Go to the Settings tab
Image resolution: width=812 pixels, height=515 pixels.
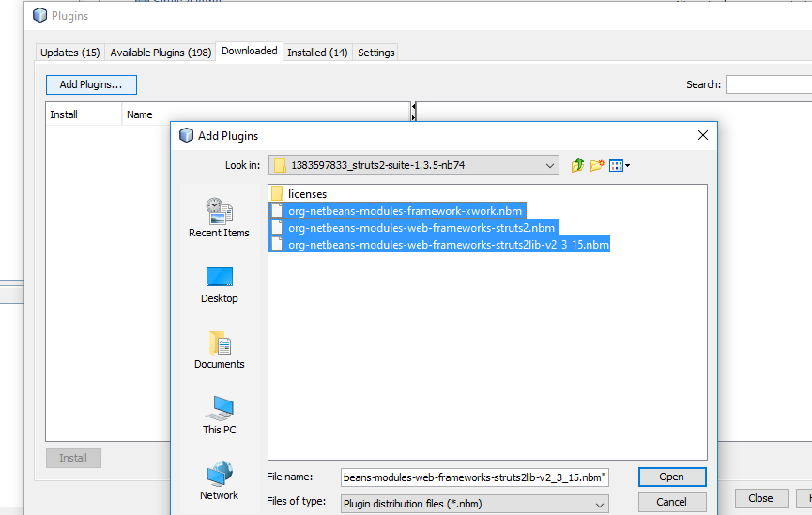376,53
